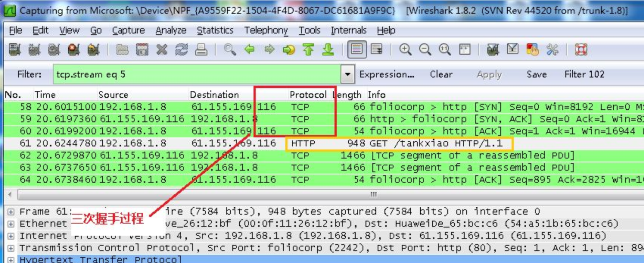The width and height of the screenshot is (644, 263).
Task: Open the Internals menu
Action: 348,30
